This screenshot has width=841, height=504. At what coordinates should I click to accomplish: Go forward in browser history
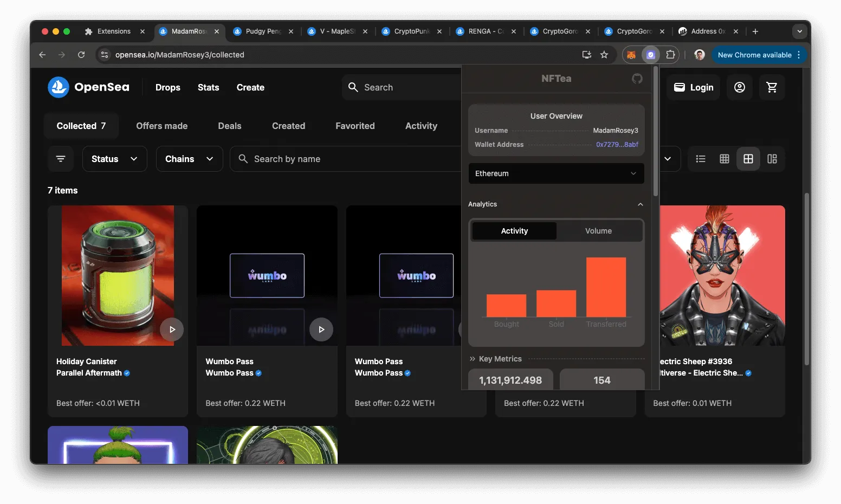tap(62, 55)
